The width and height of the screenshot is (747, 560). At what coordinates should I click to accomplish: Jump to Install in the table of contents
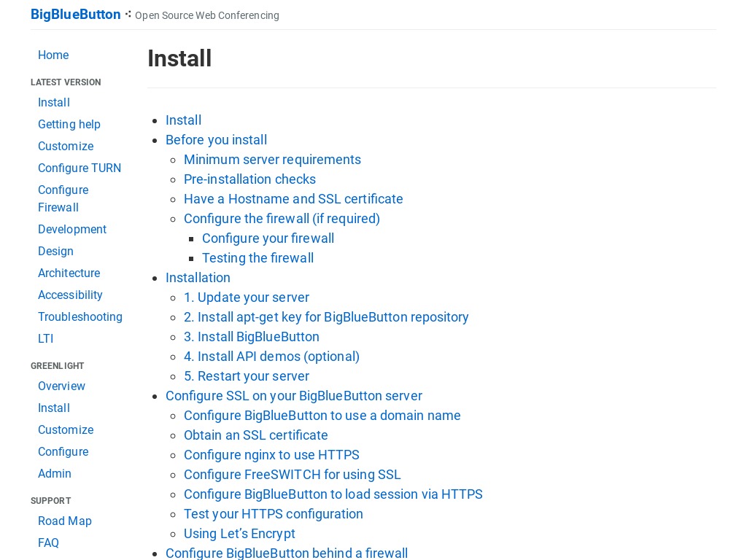click(183, 120)
